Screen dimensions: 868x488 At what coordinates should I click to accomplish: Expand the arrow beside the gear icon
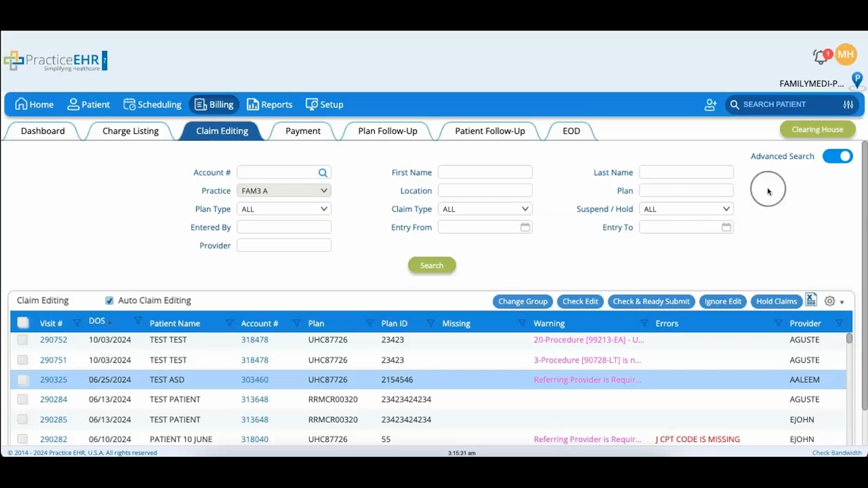tap(842, 302)
